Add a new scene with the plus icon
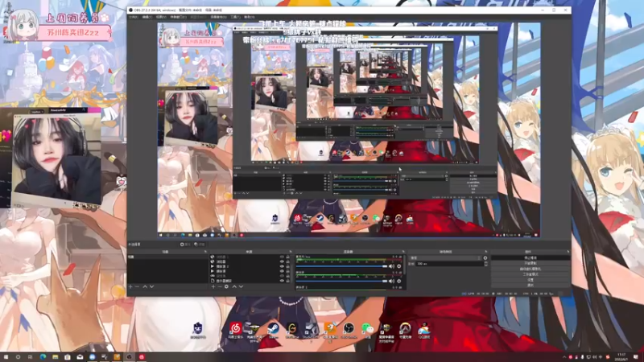644x362 pixels. tap(130, 286)
